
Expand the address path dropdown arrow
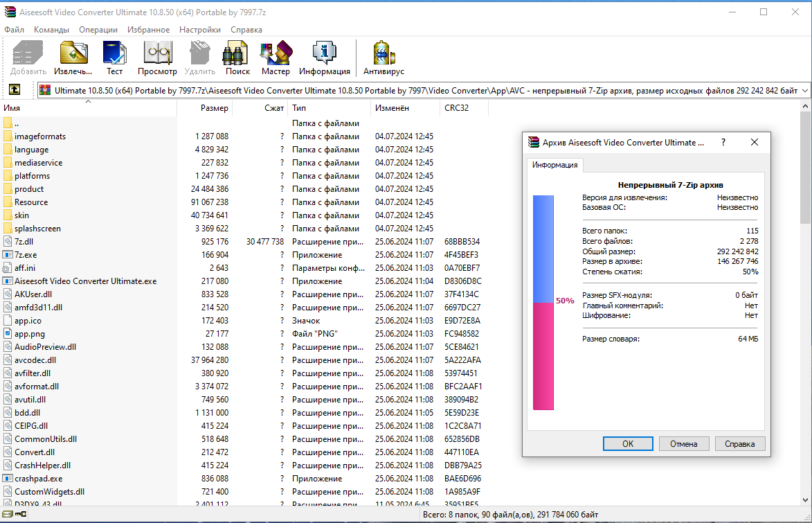[805, 90]
